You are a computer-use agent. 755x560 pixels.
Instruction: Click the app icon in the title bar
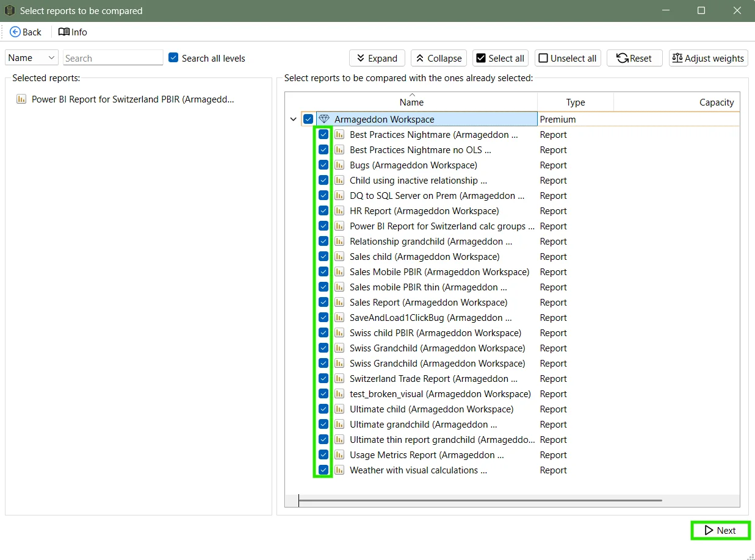coord(10,10)
